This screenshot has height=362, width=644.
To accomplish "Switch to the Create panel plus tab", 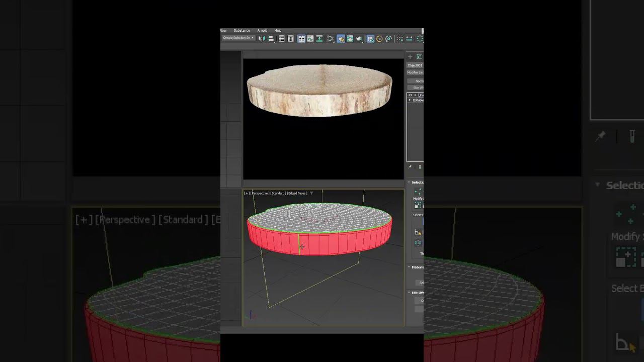I will pyautogui.click(x=410, y=57).
